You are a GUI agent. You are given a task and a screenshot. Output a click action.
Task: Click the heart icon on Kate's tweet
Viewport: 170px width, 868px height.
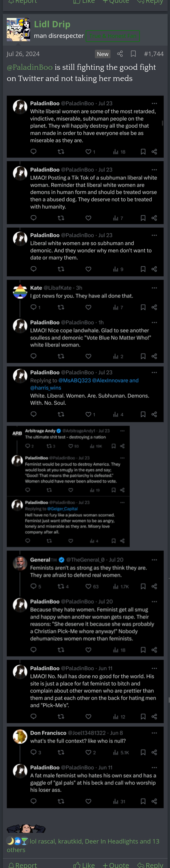point(88,307)
